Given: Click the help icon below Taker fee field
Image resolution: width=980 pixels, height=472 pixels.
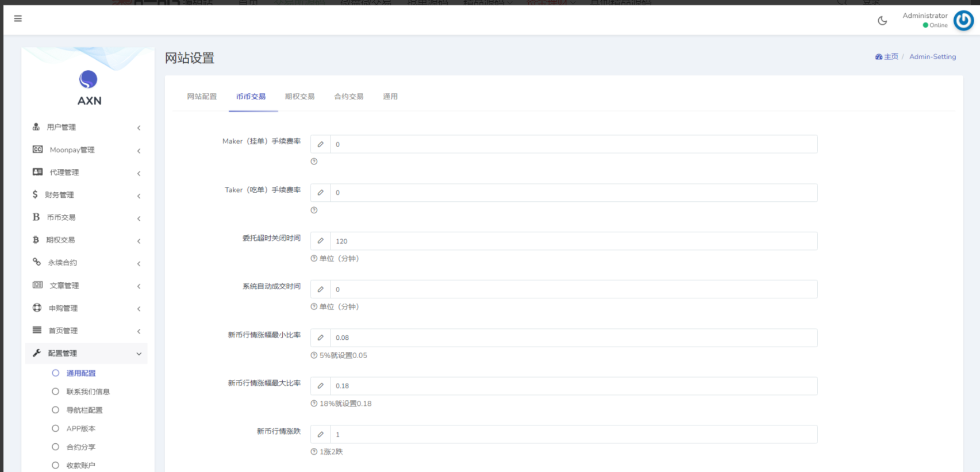Looking at the screenshot, I should [314, 210].
